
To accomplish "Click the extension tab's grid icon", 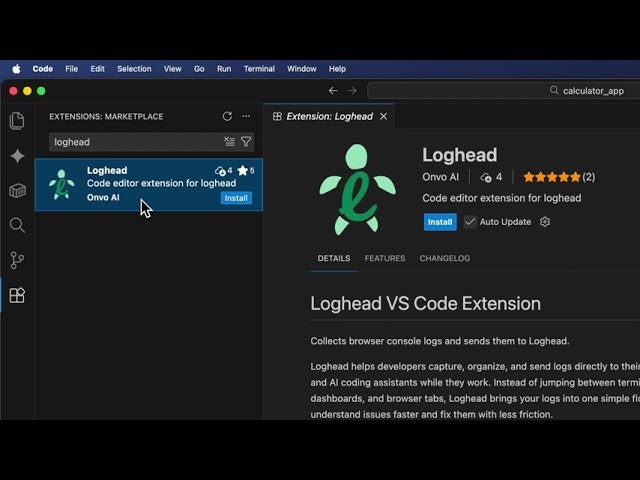I will (277, 116).
